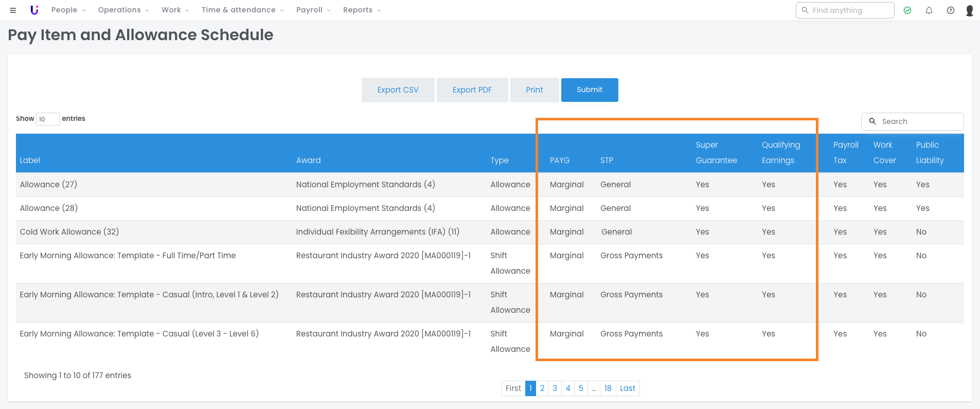Viewport: 980px width, 409px height.
Task: Sort by Work Cover column header
Action: click(884, 153)
